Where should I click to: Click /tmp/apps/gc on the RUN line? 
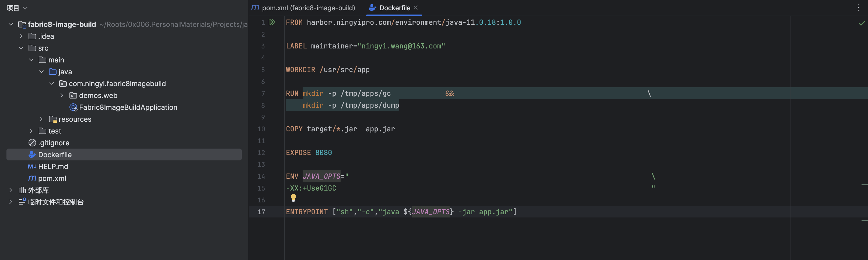[x=366, y=93]
